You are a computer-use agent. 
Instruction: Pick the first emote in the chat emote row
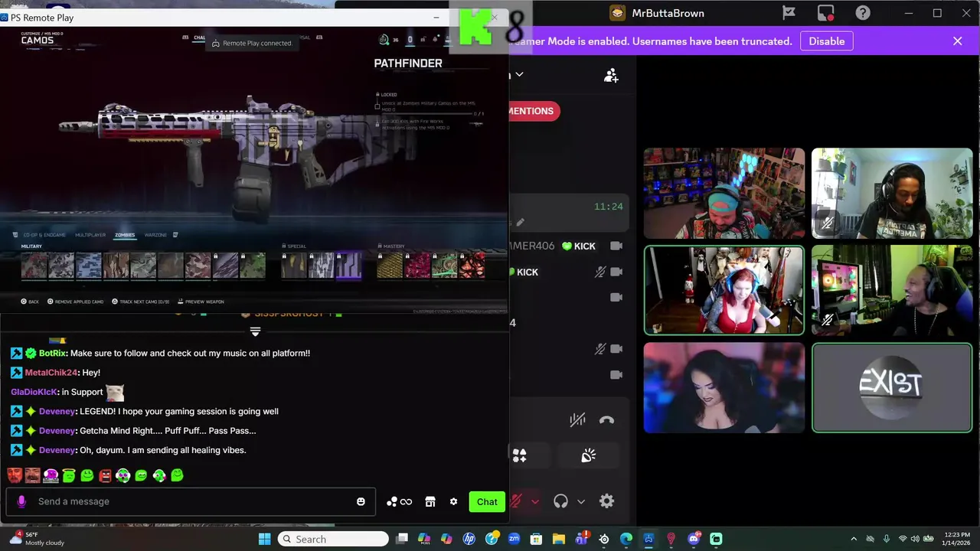pos(15,475)
